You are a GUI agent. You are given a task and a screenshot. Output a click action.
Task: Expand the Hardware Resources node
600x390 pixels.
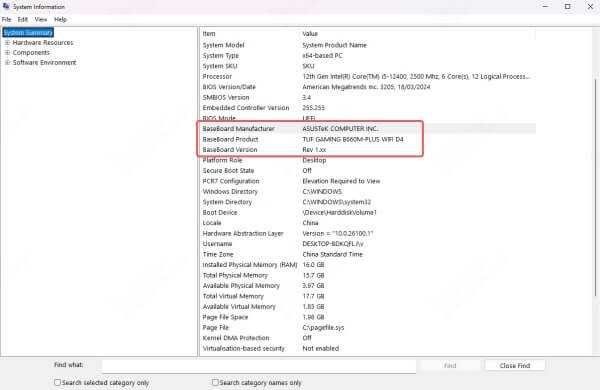(x=7, y=42)
